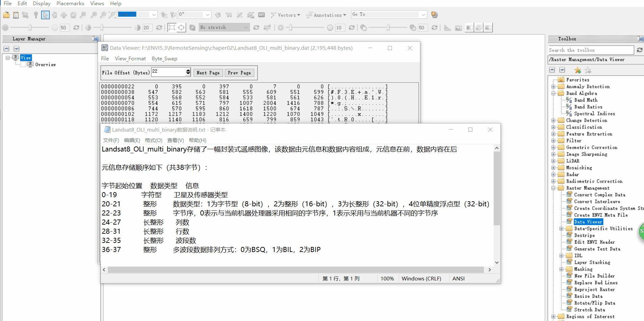Click the Mensuration ruler icon
This screenshot has width=644, height=321.
point(447,28)
